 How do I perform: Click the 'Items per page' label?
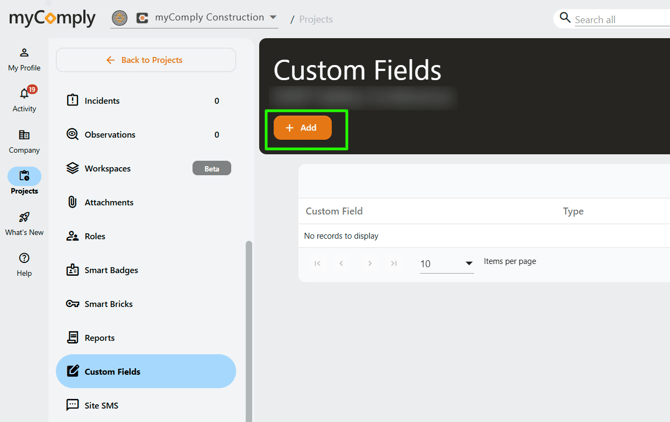click(510, 261)
